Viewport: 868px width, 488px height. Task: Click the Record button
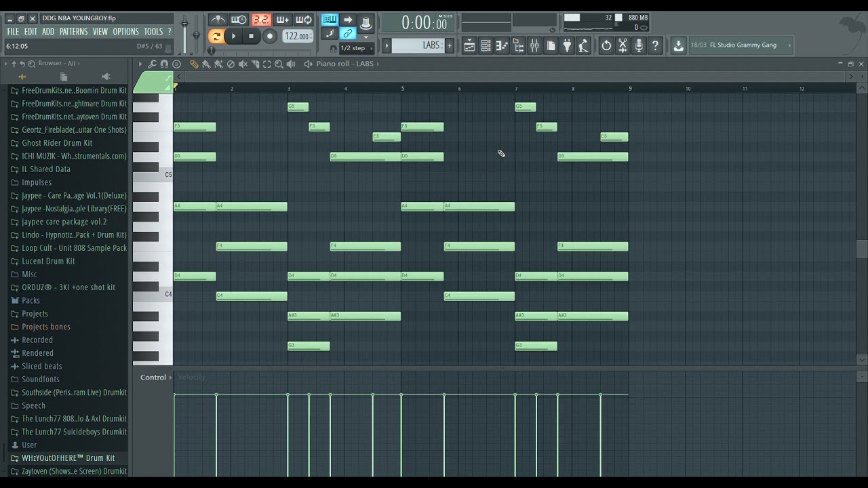point(270,36)
